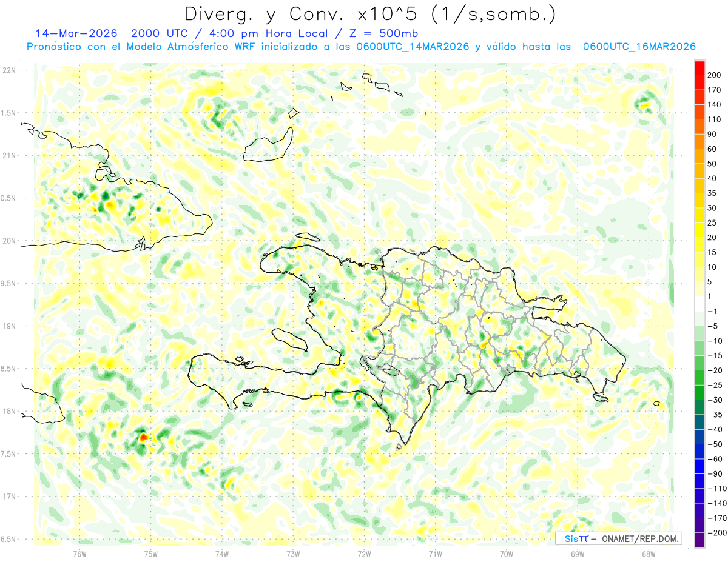Click the colorbar value '110'
The height and width of the screenshot is (562, 728).
[714, 120]
